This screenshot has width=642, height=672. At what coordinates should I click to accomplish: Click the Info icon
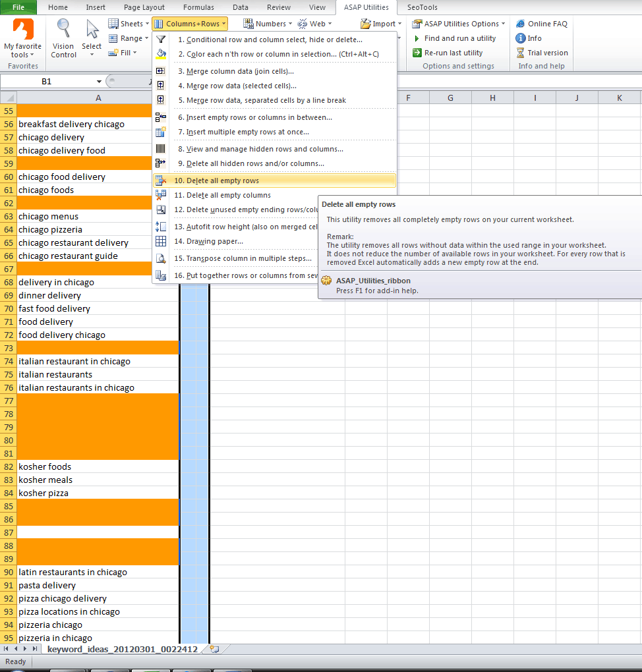520,38
